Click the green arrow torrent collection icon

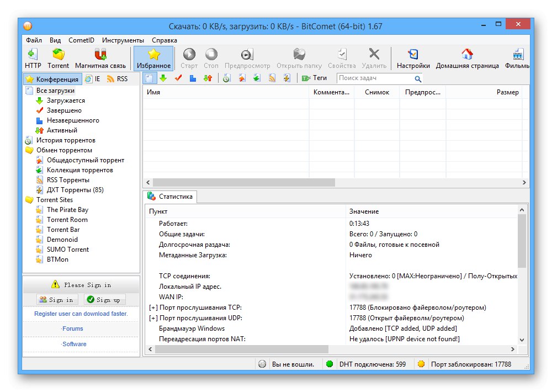coord(257,78)
